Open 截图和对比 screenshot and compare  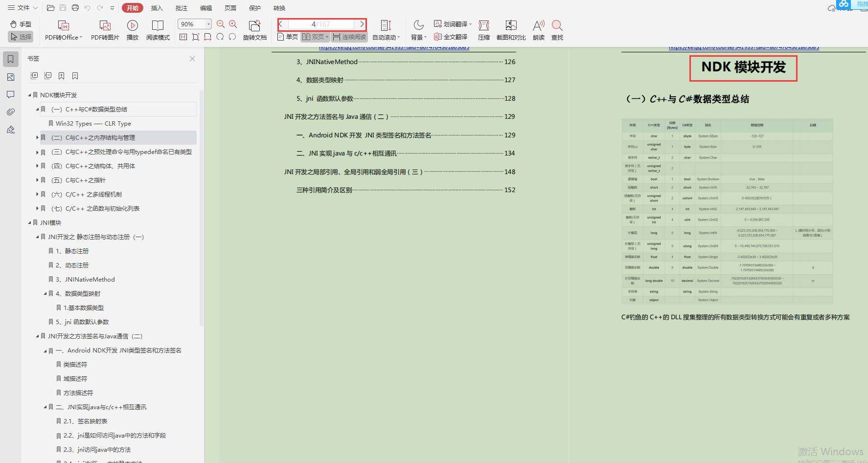[511, 30]
